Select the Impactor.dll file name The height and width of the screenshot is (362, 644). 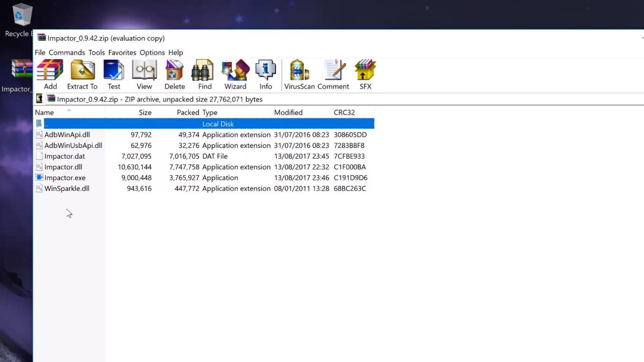[63, 167]
